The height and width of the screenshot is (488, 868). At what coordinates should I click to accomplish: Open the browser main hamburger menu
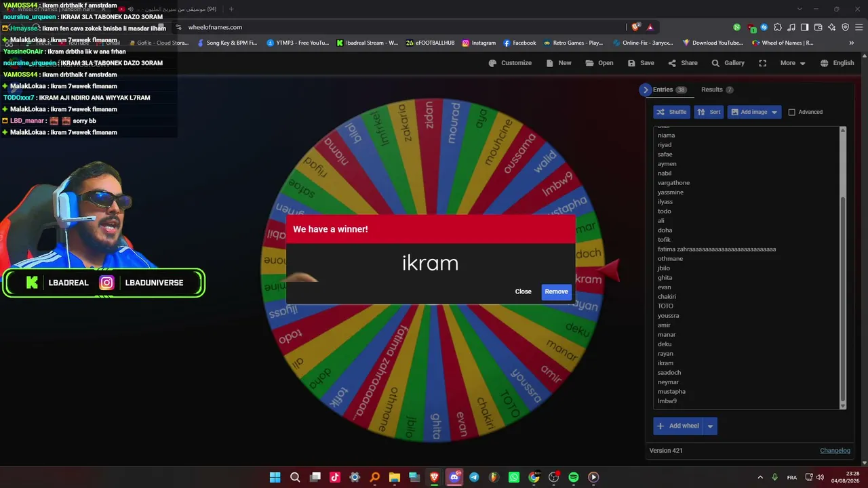[x=859, y=27]
